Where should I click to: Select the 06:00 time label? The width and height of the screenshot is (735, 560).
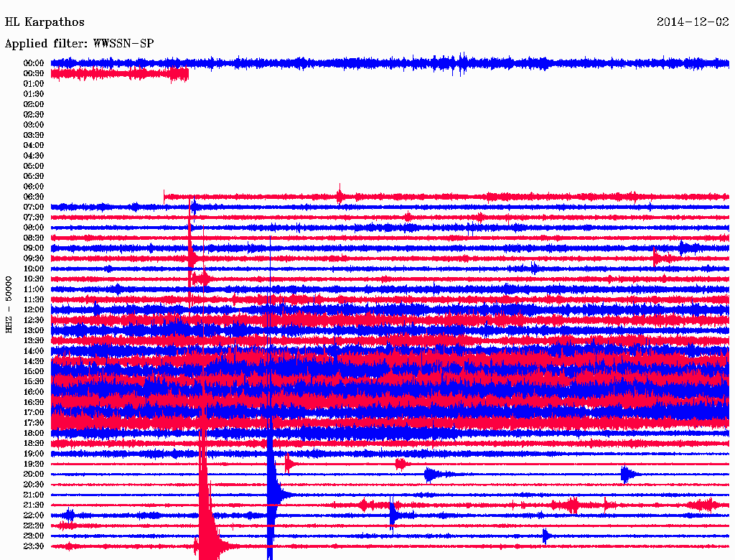34,187
